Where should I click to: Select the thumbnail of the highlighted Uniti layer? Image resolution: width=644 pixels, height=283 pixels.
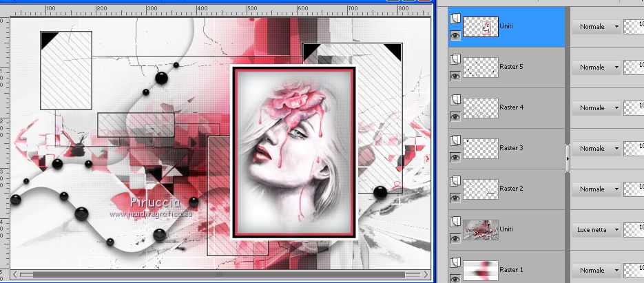point(481,27)
